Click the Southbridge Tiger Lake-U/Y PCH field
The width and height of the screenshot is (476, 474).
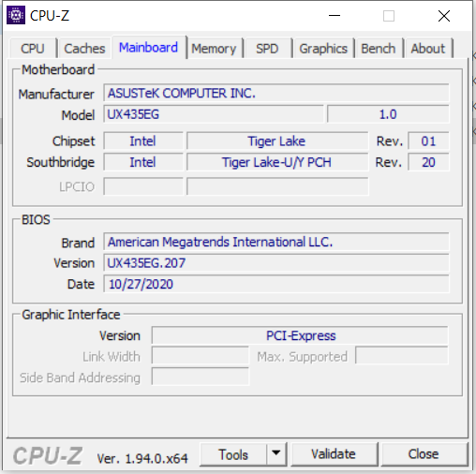tap(277, 162)
